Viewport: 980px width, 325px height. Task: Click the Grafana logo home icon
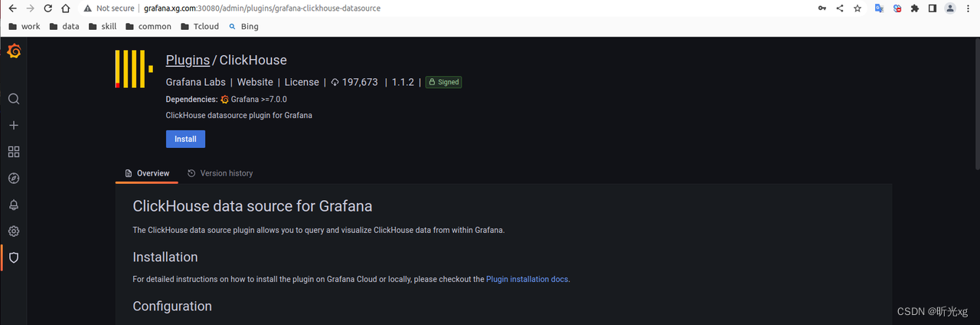pyautogui.click(x=14, y=52)
